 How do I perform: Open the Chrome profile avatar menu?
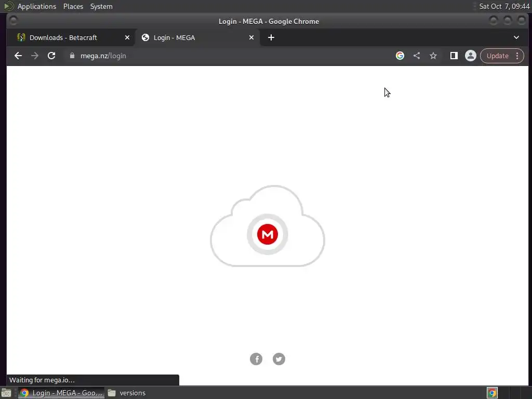pos(471,56)
